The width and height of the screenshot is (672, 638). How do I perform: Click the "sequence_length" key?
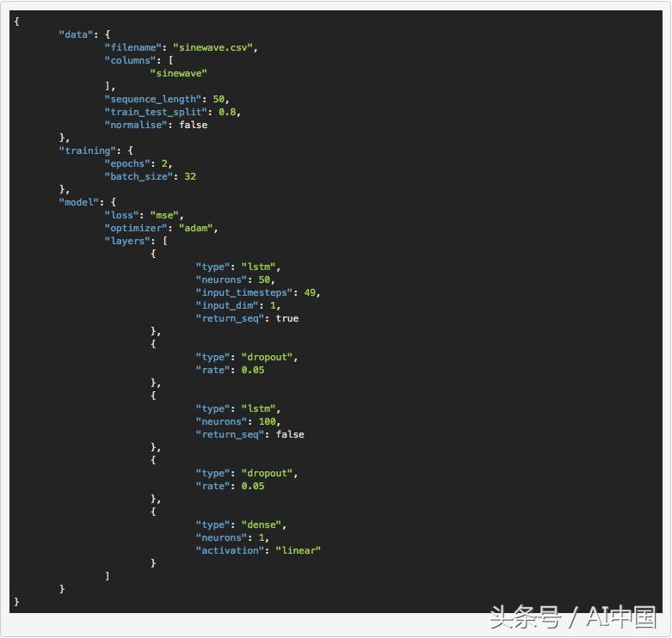click(153, 99)
